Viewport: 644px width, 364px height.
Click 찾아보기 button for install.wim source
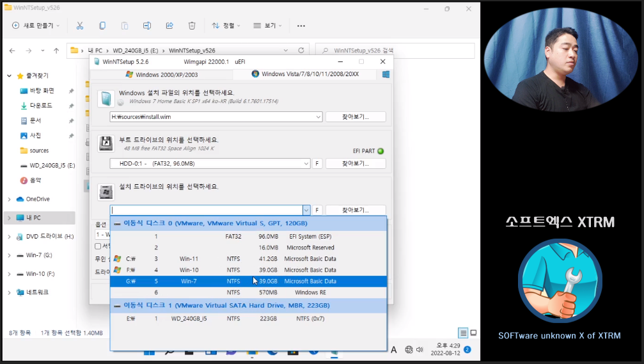coord(356,116)
